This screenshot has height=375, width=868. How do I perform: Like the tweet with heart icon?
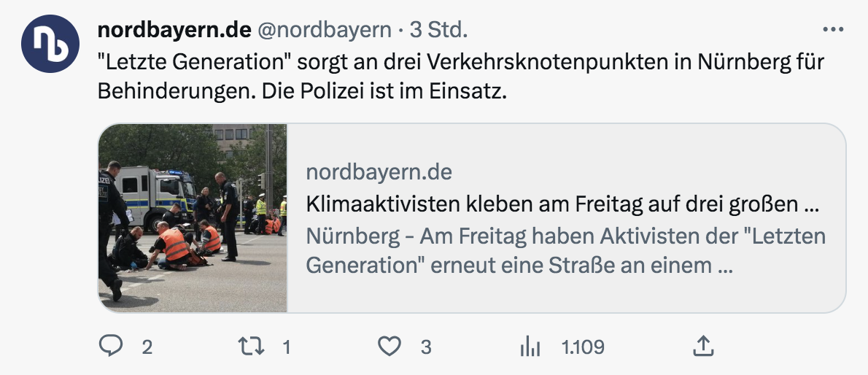(x=390, y=346)
